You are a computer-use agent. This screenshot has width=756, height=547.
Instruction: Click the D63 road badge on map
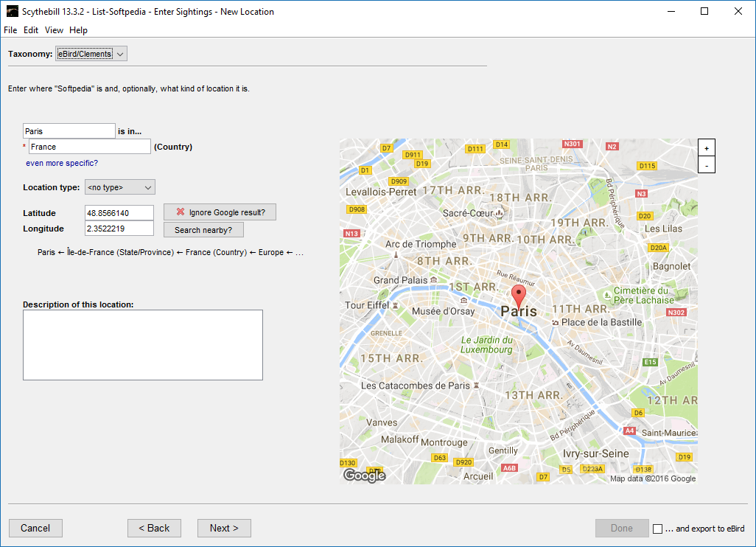pos(439,458)
